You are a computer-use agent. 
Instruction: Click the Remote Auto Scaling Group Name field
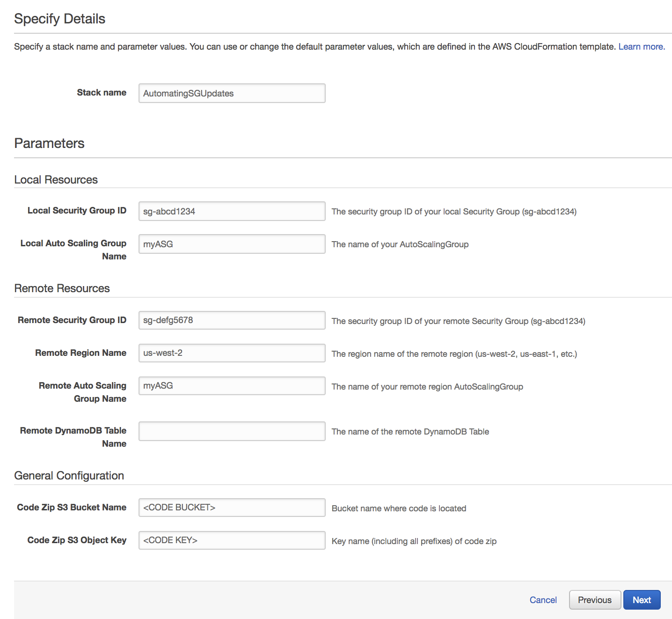coord(232,386)
